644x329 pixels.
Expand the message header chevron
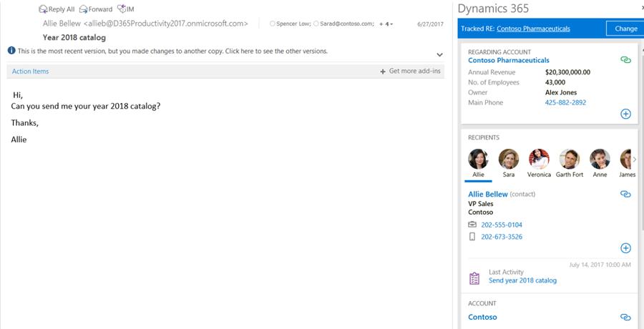[439, 54]
